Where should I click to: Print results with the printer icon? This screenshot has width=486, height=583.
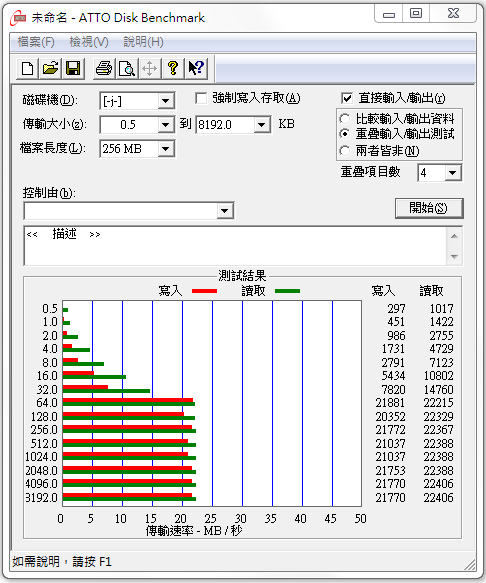click(x=104, y=68)
